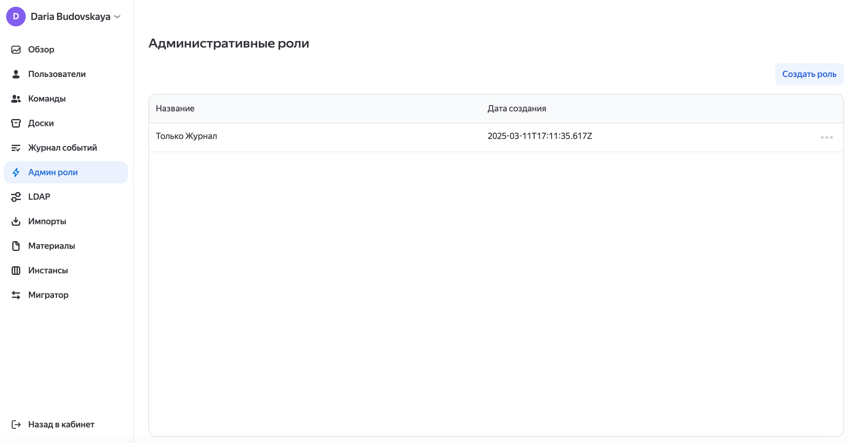This screenshot has height=443, width=868.
Task: Expand the Daria Budovskaya account chevron
Action: click(x=117, y=17)
